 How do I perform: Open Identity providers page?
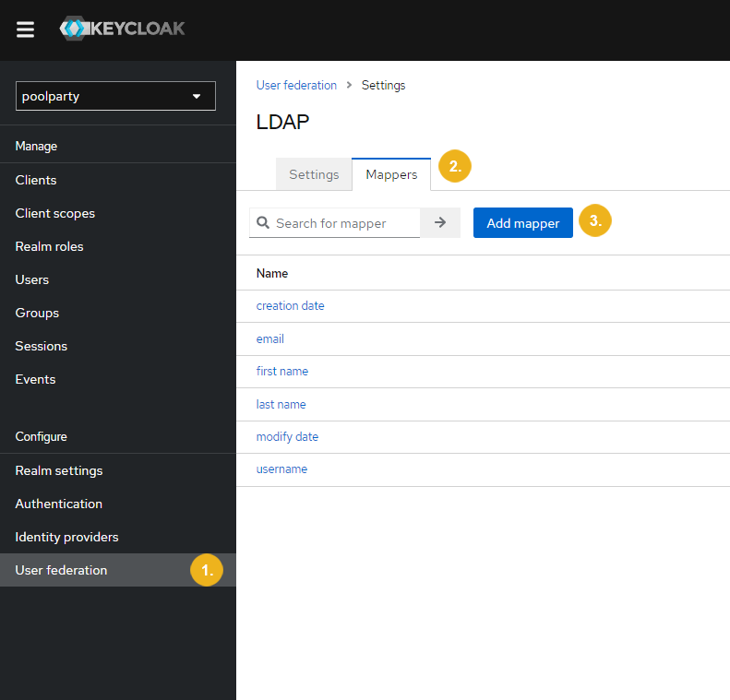tap(66, 537)
